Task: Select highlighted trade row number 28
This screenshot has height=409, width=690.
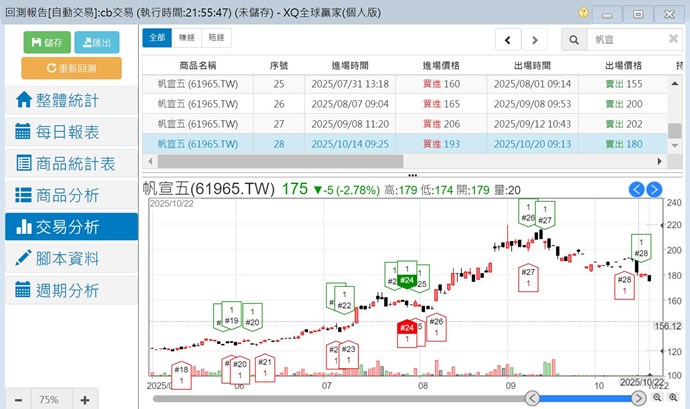Action: [x=405, y=144]
